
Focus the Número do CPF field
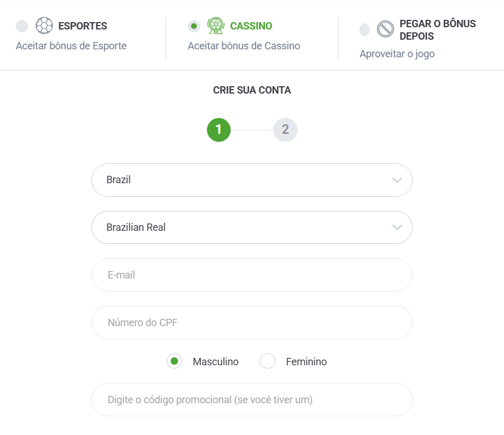coord(252,323)
